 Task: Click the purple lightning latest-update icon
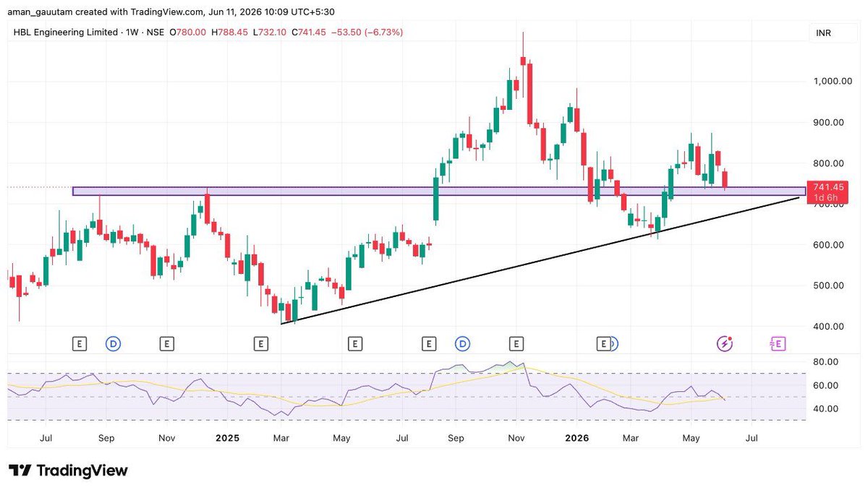coord(724,344)
